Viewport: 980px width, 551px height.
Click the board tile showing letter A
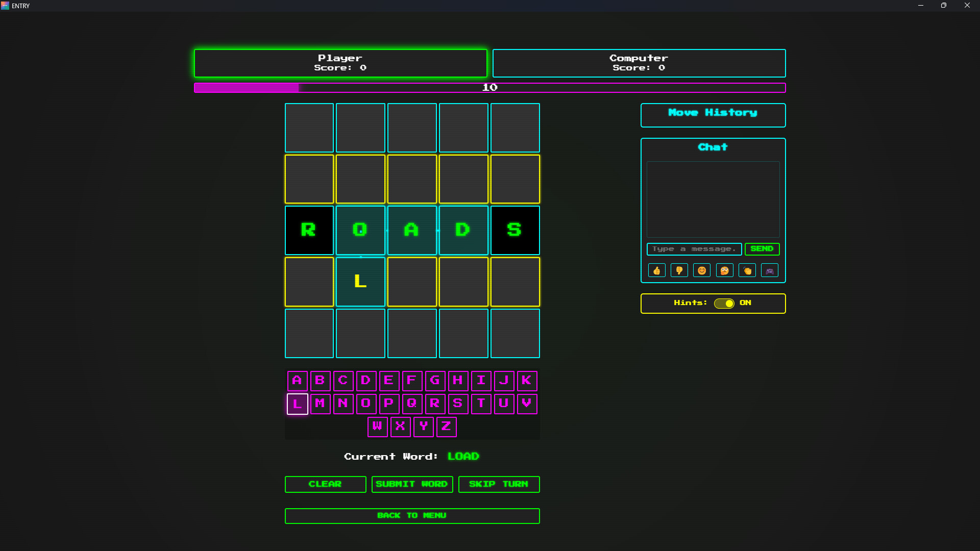412,230
